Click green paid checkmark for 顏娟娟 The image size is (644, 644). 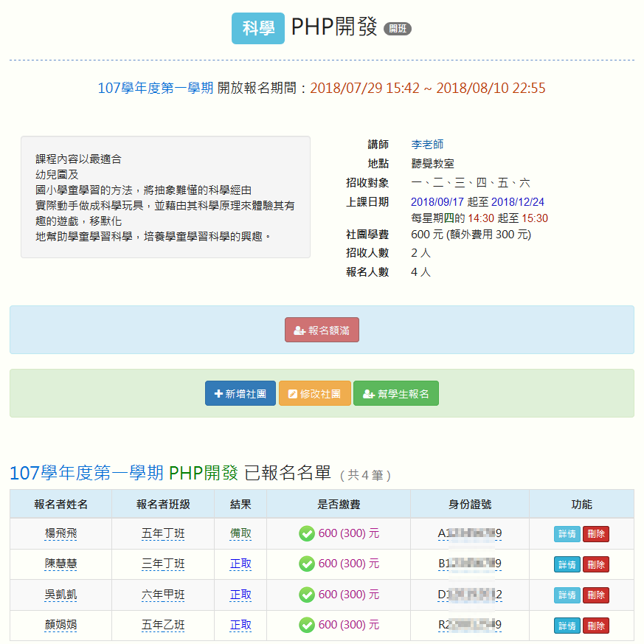click(307, 625)
